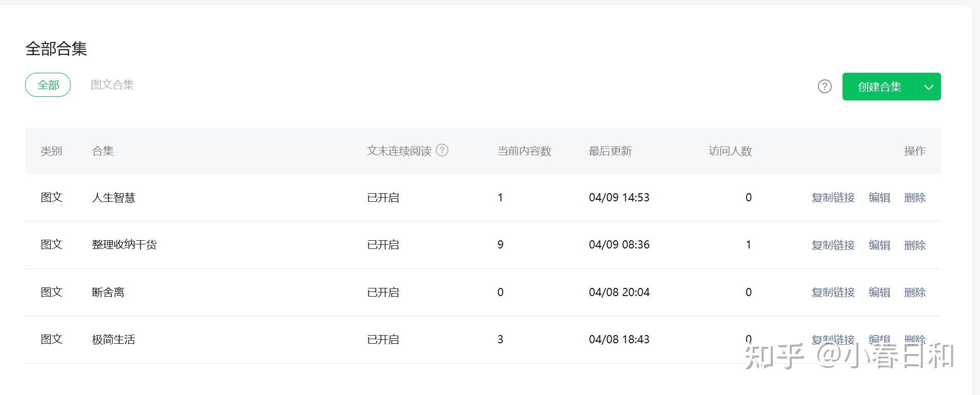
Task: Expand the 创建合集 dropdown arrow
Action: [x=929, y=87]
